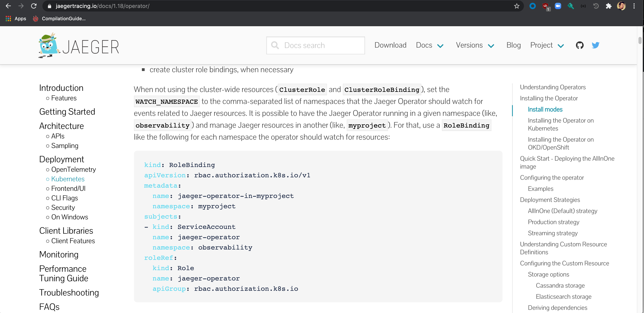The height and width of the screenshot is (313, 644).
Task: Select Installing the Operator on Kubernetes link
Action: [561, 124]
